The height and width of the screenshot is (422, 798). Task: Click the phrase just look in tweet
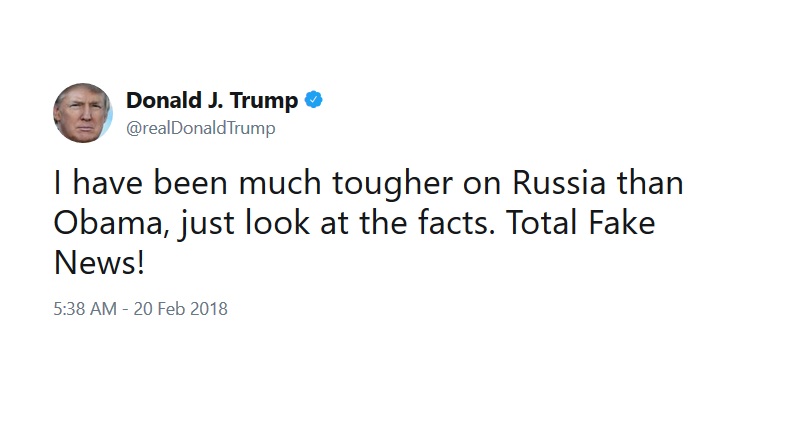[x=244, y=224]
